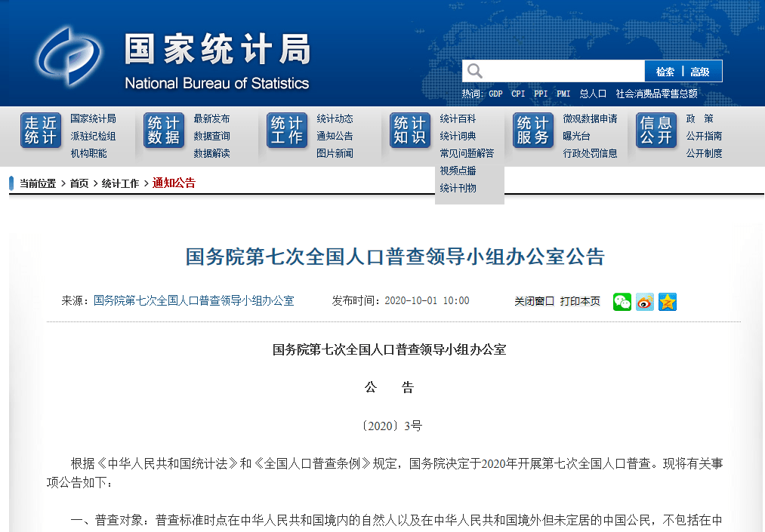Open the 统计服务 section tile
The image size is (765, 532).
[x=532, y=131]
